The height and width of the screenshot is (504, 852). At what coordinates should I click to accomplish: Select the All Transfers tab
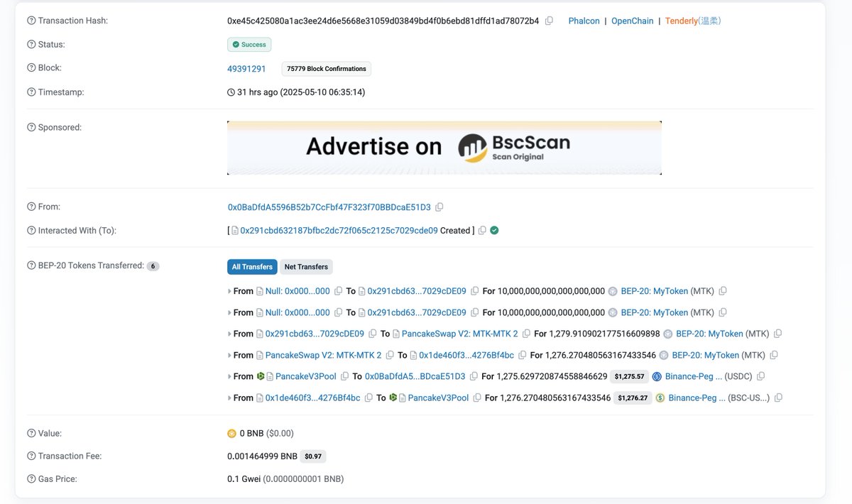click(x=252, y=267)
